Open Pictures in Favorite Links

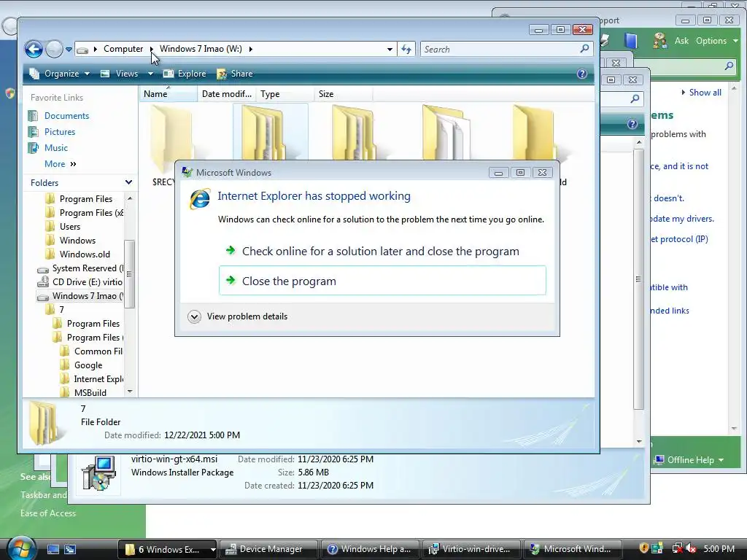click(x=60, y=132)
